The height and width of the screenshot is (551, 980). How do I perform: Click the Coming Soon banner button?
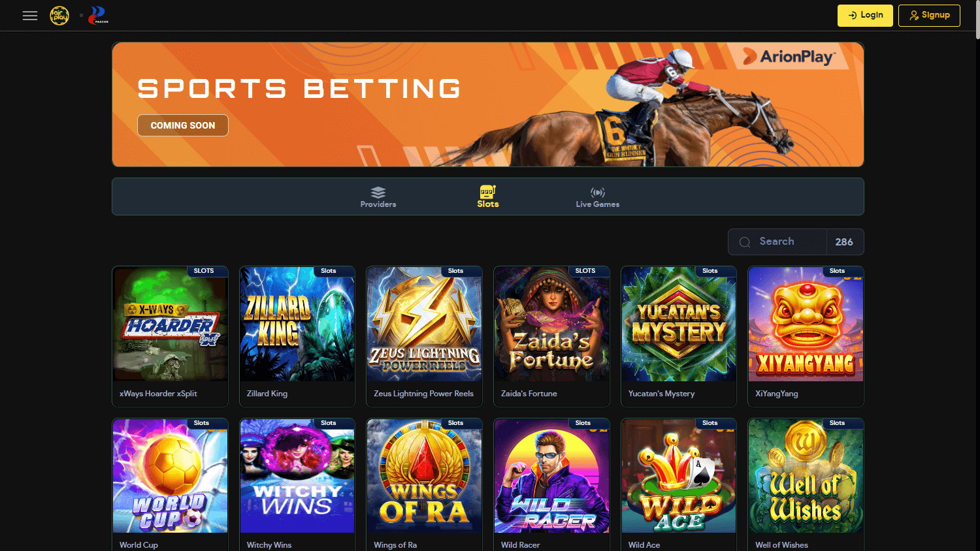click(183, 125)
